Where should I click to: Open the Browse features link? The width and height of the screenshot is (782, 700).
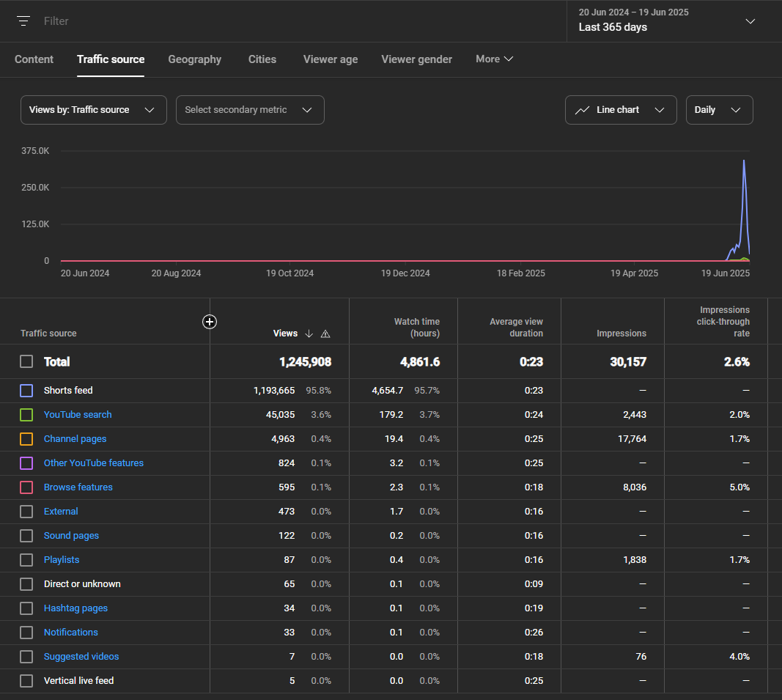pos(78,487)
